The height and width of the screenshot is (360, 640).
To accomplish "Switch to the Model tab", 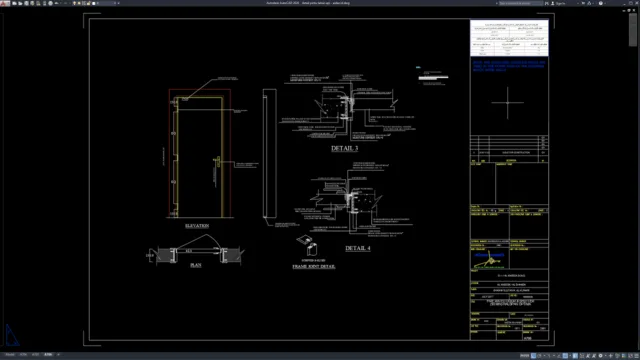I will [10, 355].
